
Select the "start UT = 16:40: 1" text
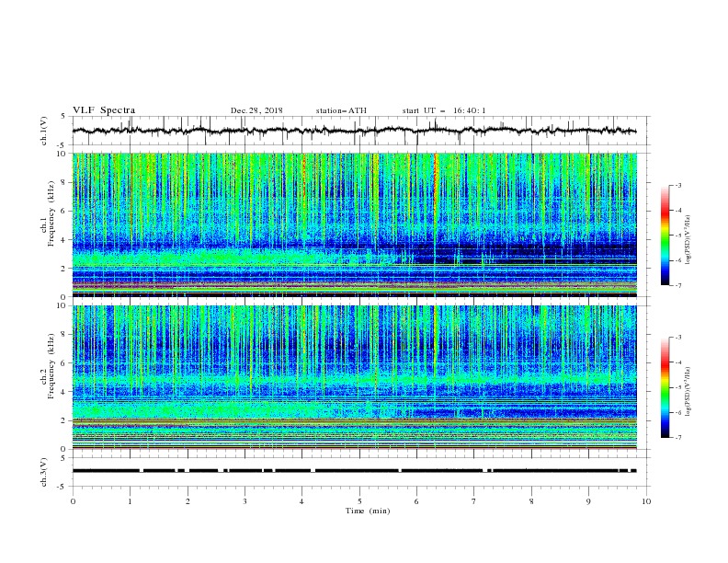pyautogui.click(x=444, y=110)
